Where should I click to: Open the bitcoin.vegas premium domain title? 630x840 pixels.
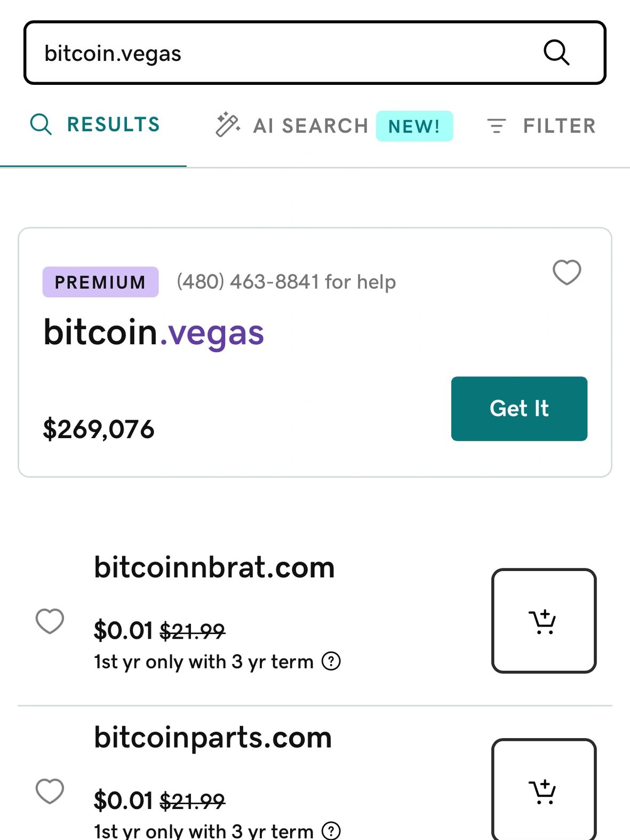[x=154, y=332]
